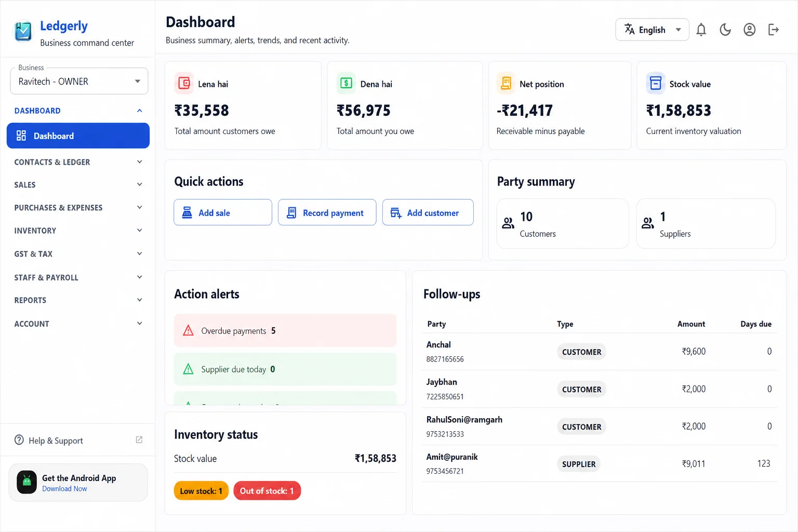798x532 pixels.
Task: Expand PURCHASES & EXPENSES section
Action: coord(78,207)
